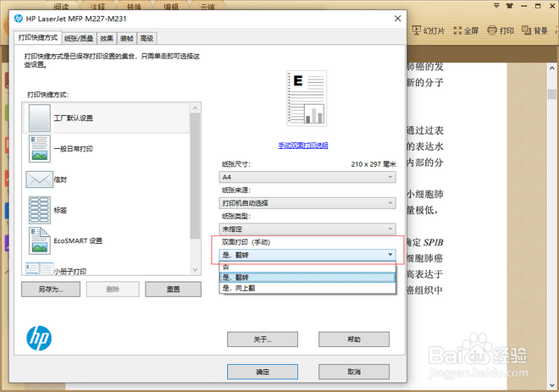Image resolution: width=559 pixels, height=392 pixels.
Task: Click the shortcut list scroll up arrow
Action: click(195, 108)
